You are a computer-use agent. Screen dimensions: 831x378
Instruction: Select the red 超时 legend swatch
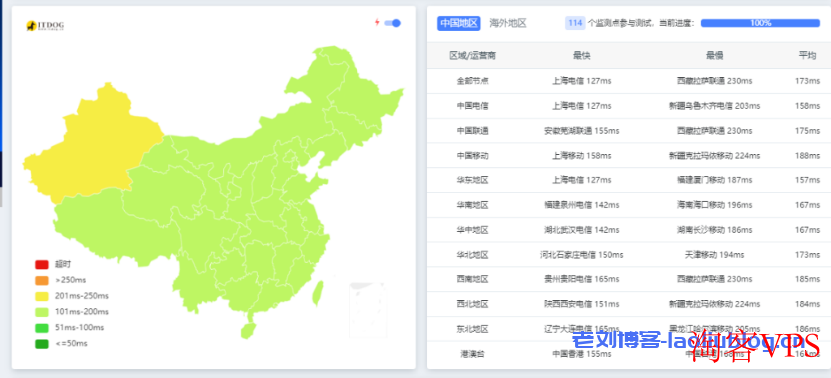coord(42,265)
